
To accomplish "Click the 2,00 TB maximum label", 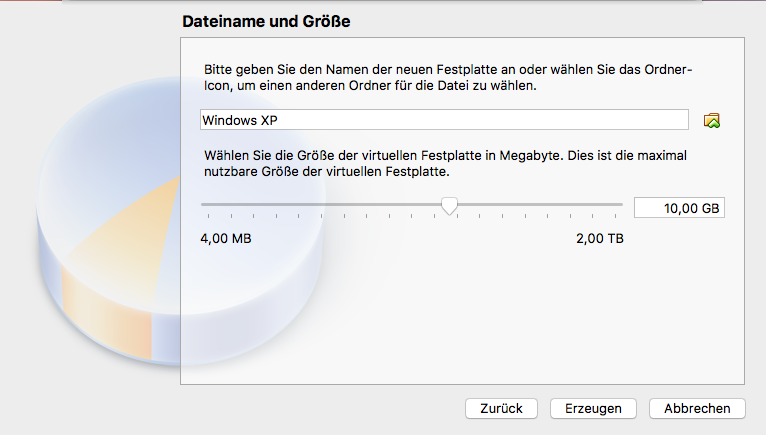I will (x=599, y=239).
